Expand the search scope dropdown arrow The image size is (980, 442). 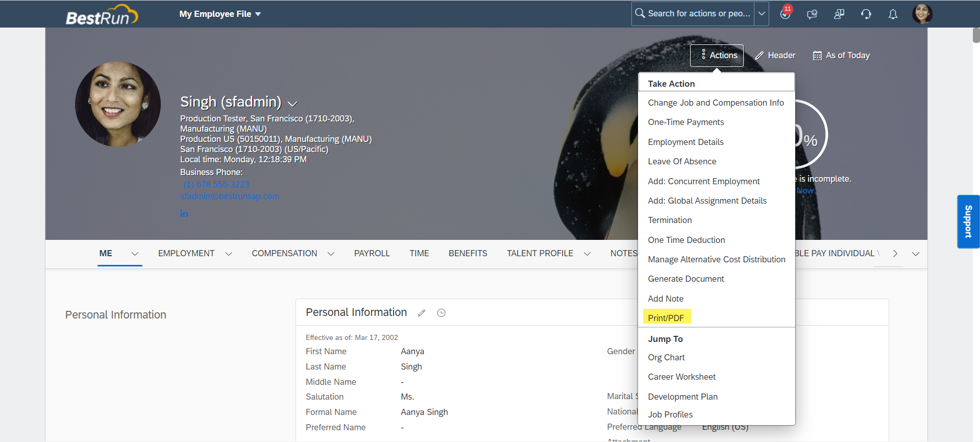762,14
